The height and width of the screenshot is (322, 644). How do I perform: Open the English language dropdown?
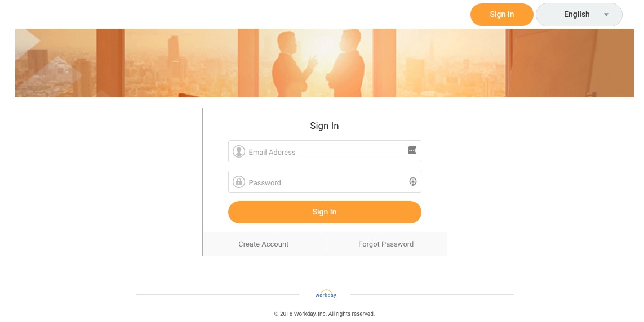(x=579, y=15)
